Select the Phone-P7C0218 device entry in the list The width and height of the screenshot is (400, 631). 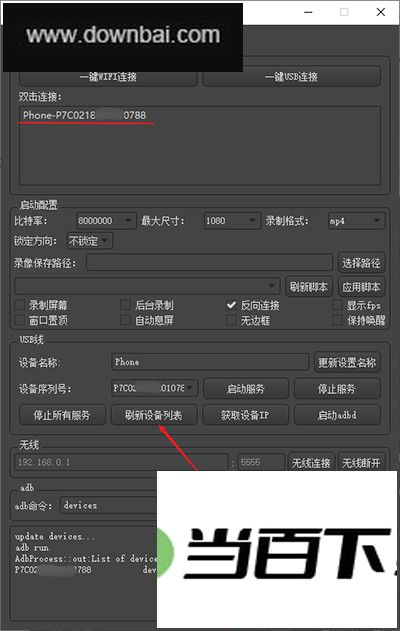tap(85, 115)
